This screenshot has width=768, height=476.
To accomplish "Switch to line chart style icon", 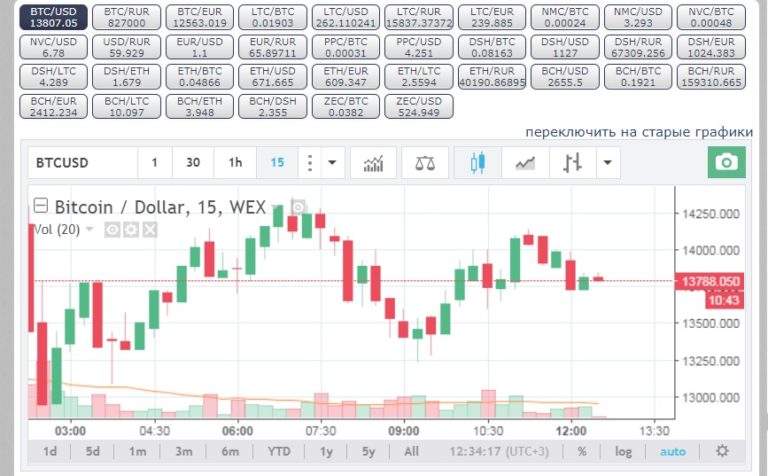I will click(525, 163).
